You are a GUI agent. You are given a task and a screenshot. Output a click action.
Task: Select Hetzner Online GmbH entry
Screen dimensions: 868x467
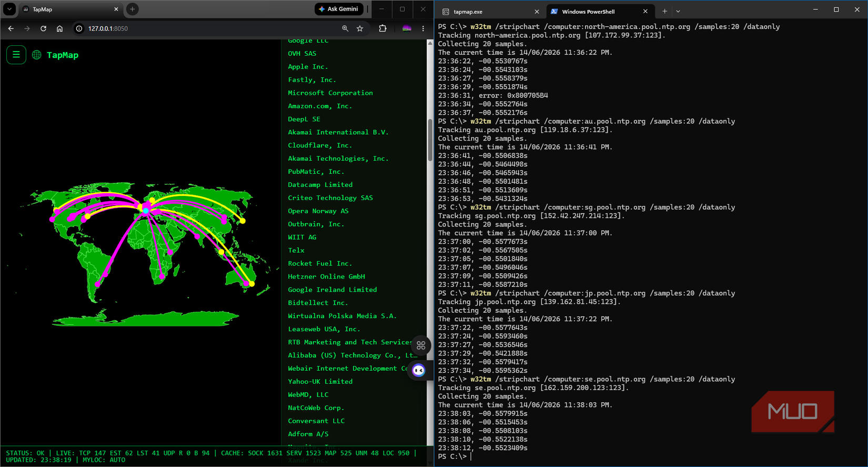tap(326, 276)
